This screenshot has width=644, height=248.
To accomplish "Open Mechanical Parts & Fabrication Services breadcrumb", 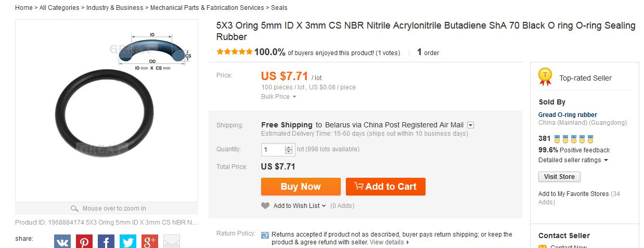I will 208,8.
